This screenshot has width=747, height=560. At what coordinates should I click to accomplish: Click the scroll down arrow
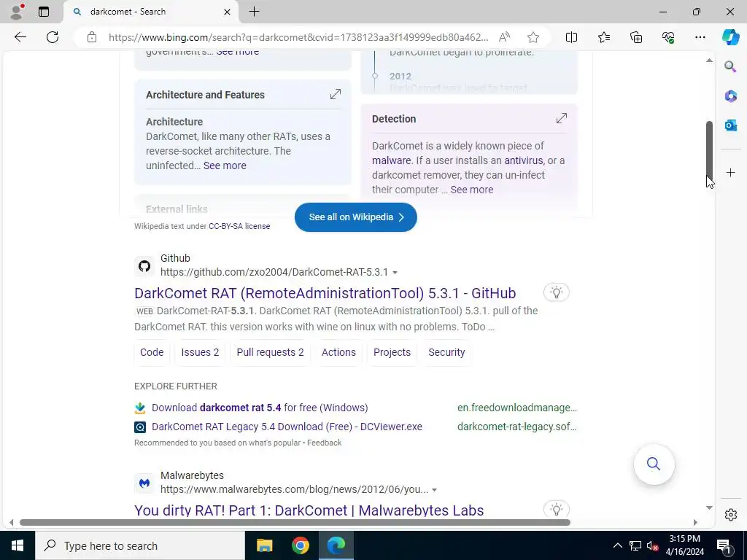709,507
